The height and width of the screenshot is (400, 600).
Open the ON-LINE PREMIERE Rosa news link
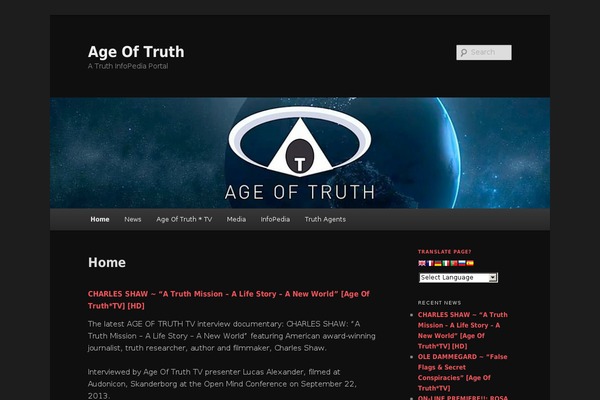463,397
